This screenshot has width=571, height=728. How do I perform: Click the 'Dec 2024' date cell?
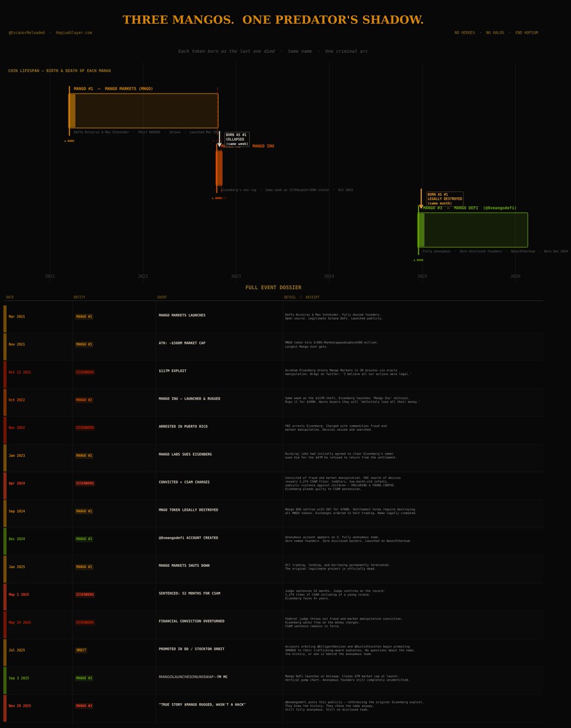(16, 539)
